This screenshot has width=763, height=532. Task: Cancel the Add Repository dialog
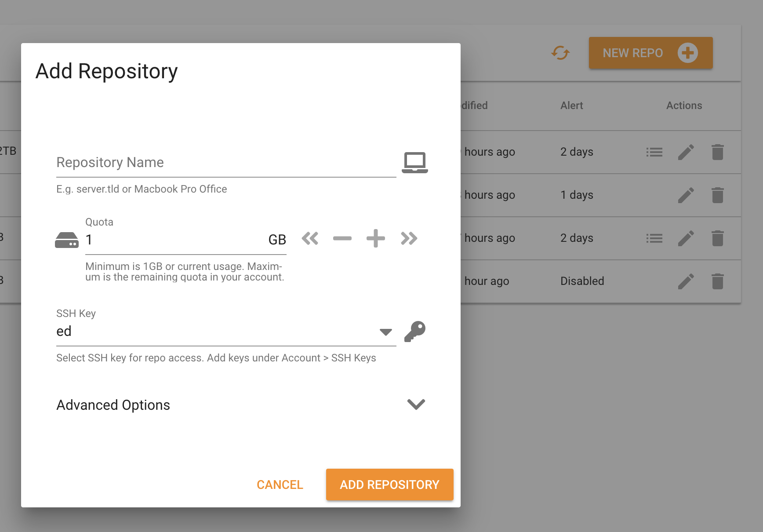click(280, 485)
